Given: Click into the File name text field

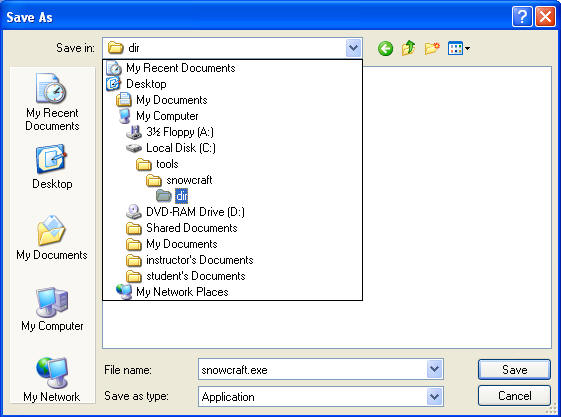Looking at the screenshot, I should (x=312, y=369).
